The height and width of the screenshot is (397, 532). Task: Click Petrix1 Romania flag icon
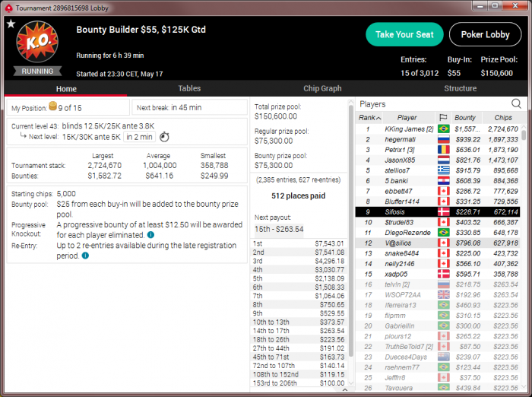[x=443, y=150]
